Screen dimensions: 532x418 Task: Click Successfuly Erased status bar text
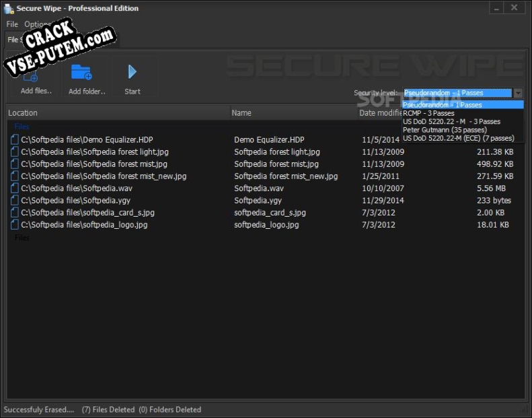pyautogui.click(x=39, y=409)
